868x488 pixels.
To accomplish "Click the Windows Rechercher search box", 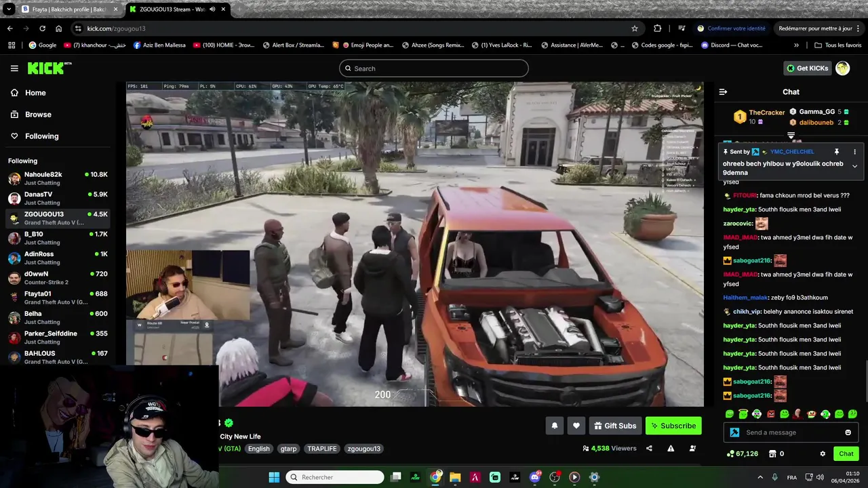I will (335, 477).
